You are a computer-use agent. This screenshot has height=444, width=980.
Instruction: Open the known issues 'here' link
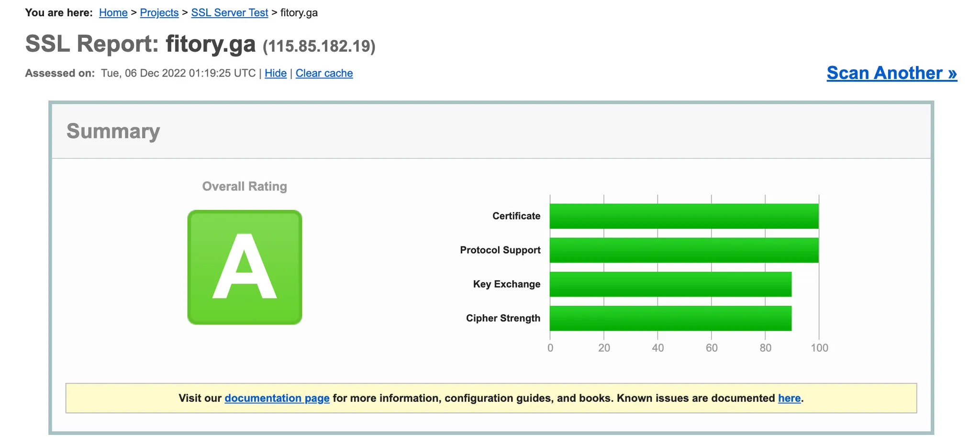pos(789,398)
